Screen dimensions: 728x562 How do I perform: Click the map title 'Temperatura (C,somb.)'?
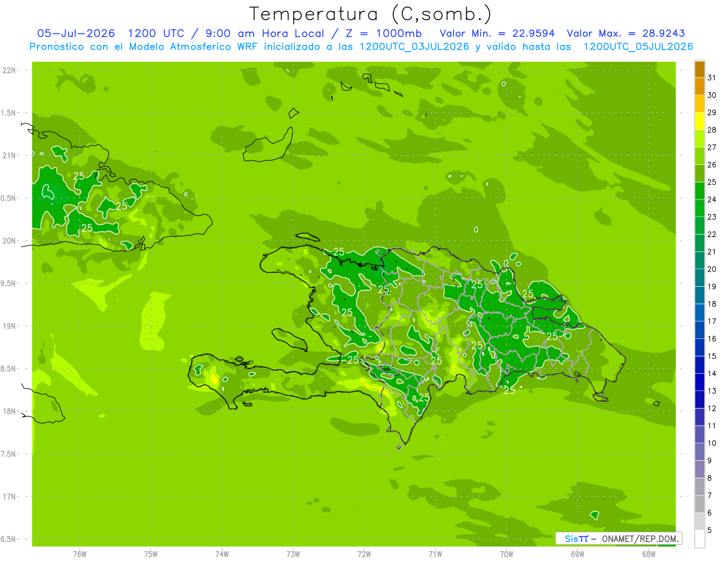pos(371,14)
